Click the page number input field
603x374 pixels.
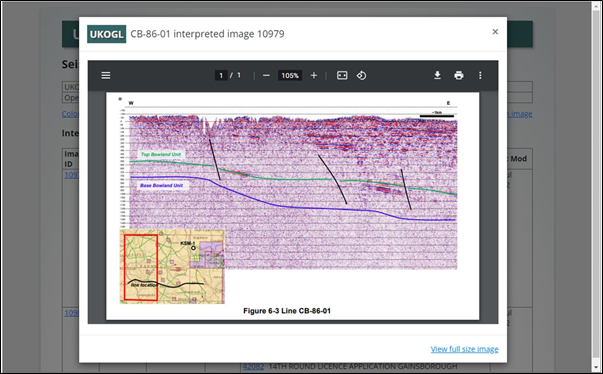coord(221,75)
